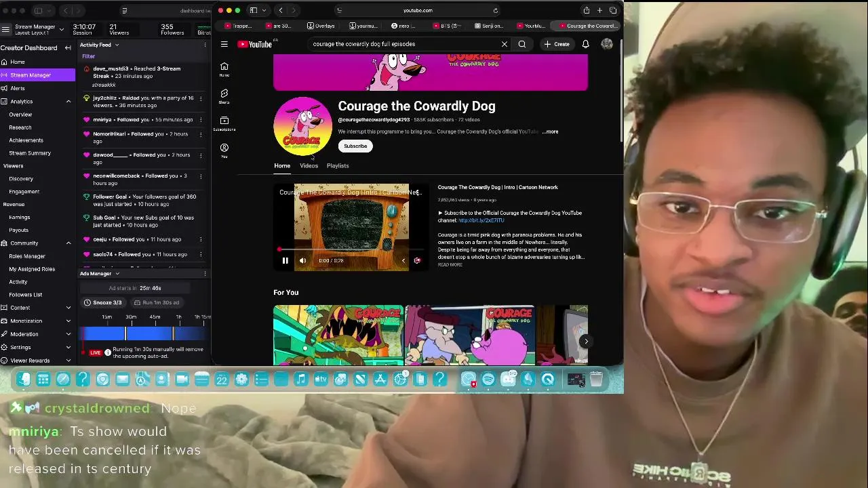Viewport: 868px width, 488px height.
Task: Open Twitch dashboard hamburger menu
Action: (5, 29)
